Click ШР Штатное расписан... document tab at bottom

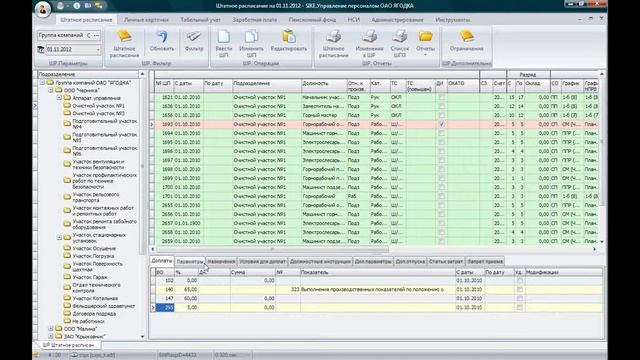[x=69, y=345]
